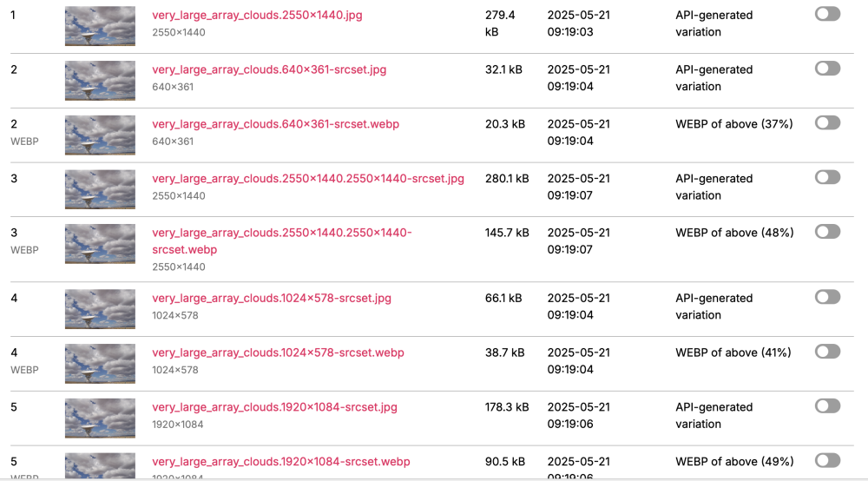Toggle switch for 640×361-srcset.webp row

coord(827,123)
